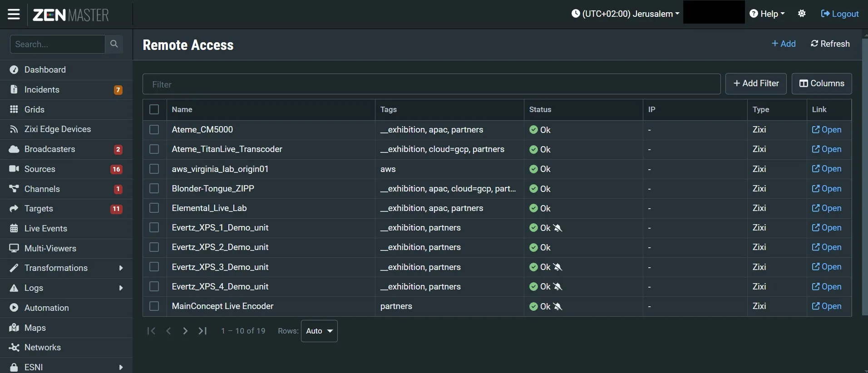Image resolution: width=868 pixels, height=373 pixels.
Task: Open the Jerusalem timezone dropdown
Action: (625, 14)
